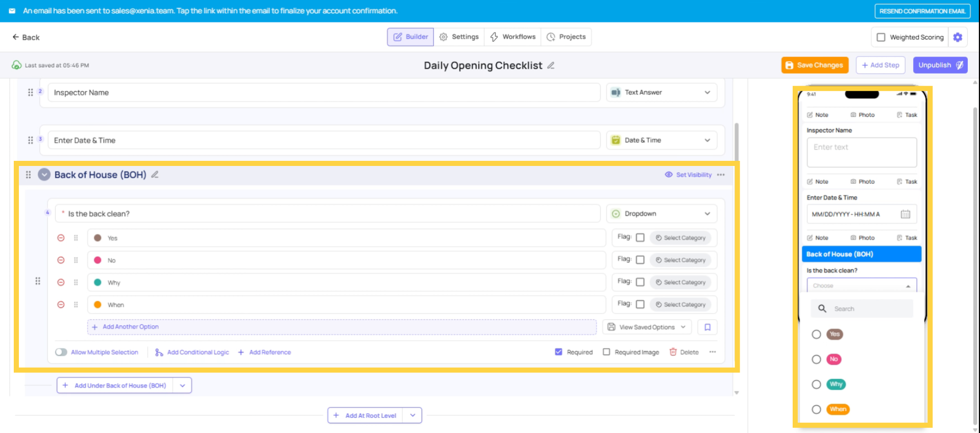The width and height of the screenshot is (980, 433).
Task: Edit the Back of House section name
Action: click(155, 175)
